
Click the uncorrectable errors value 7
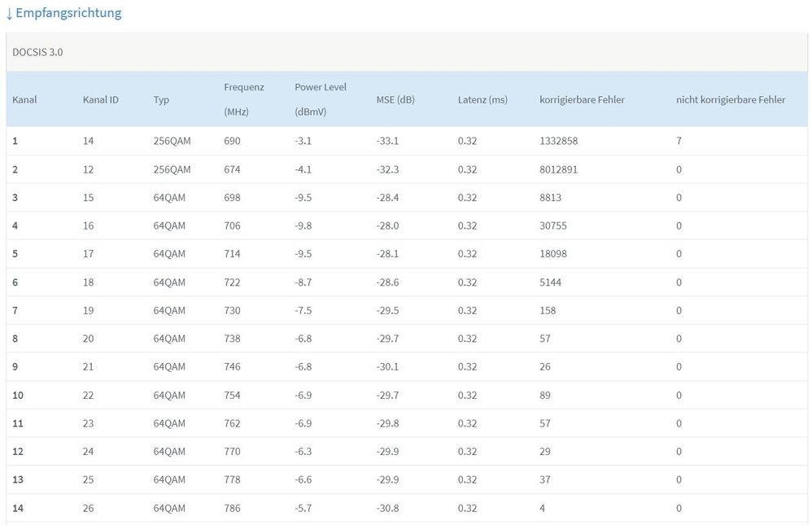click(x=679, y=141)
